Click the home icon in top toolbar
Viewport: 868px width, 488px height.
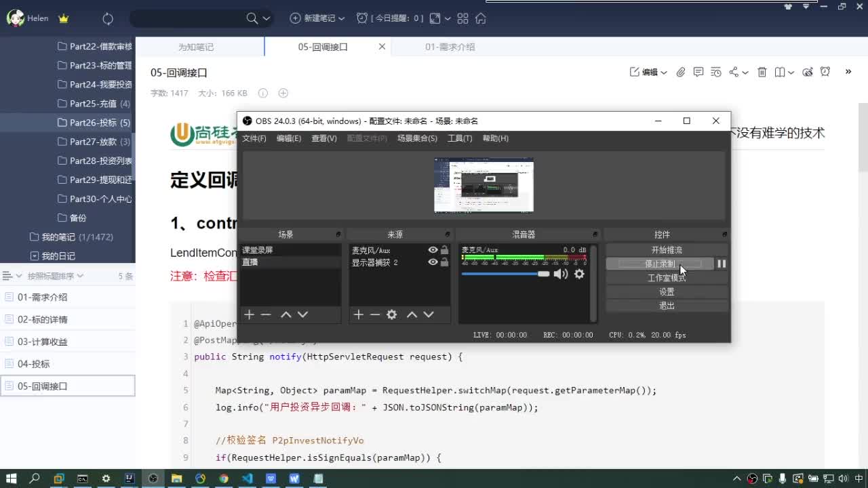click(x=481, y=18)
